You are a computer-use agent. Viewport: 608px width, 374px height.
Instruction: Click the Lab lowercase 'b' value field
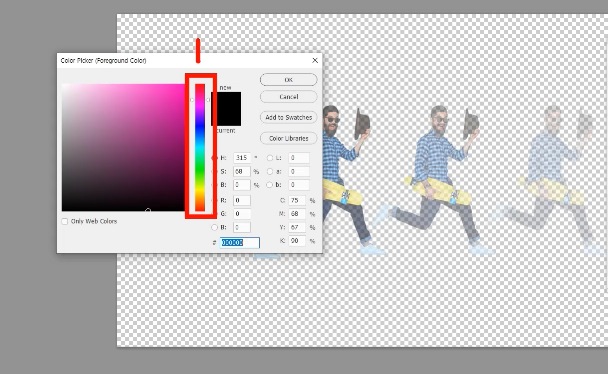point(299,185)
